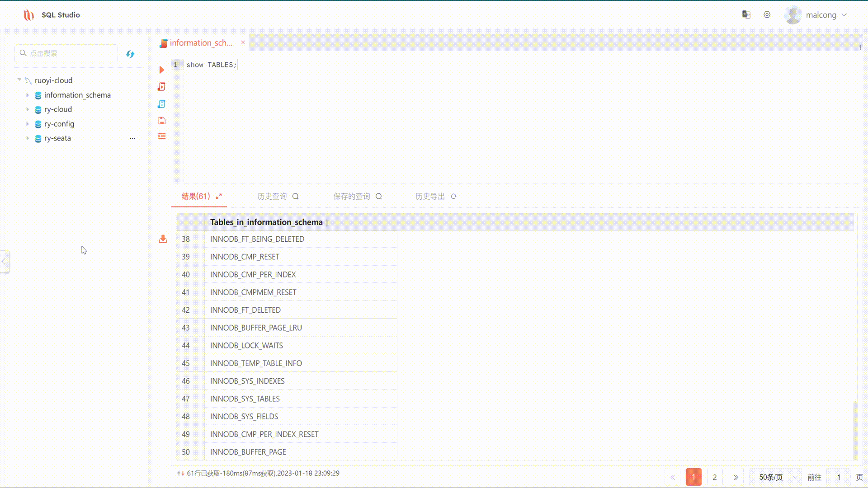Expand the information_schema database node

[x=28, y=95]
